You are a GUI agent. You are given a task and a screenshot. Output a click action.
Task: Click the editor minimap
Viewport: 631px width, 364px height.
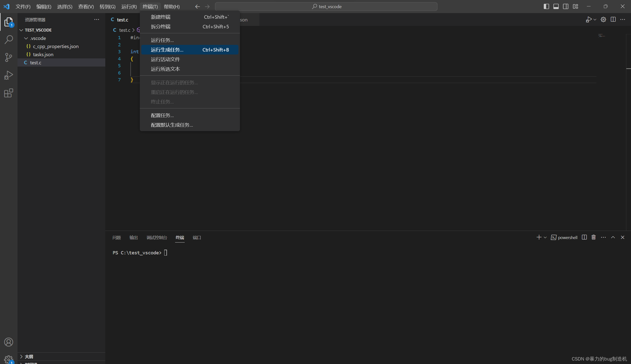[x=602, y=36]
